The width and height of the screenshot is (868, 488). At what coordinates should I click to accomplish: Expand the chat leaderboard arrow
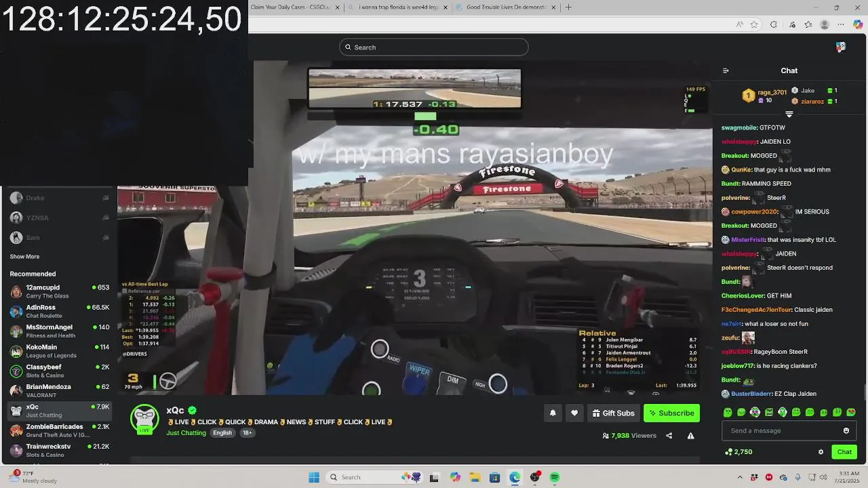(x=789, y=115)
